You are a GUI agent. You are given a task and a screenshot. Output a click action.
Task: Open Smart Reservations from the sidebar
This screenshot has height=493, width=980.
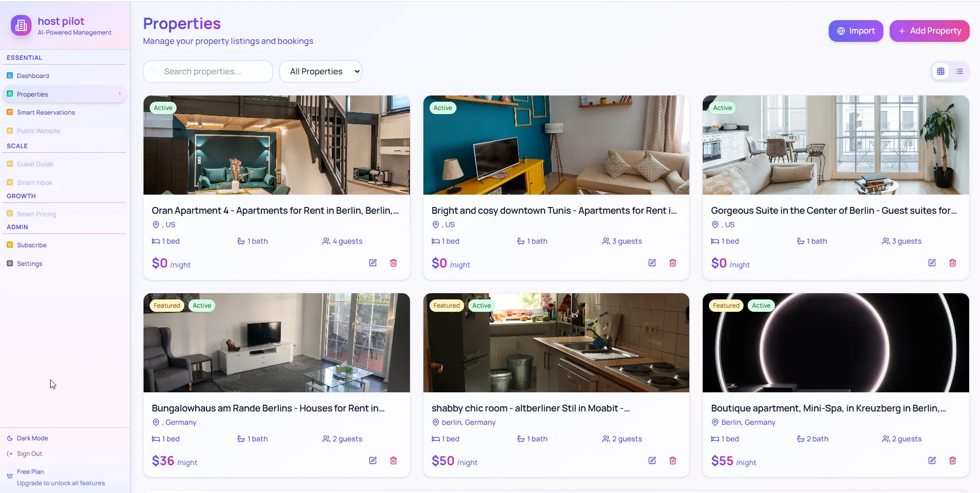pyautogui.click(x=46, y=112)
